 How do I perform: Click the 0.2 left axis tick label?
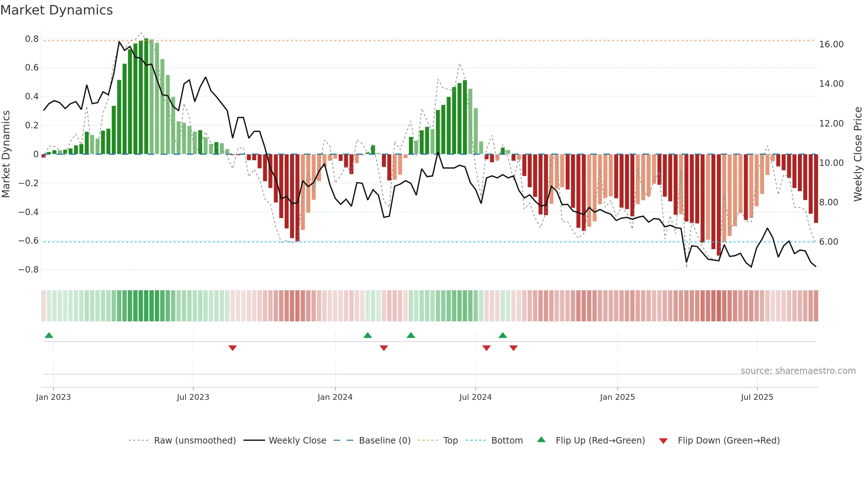pos(32,125)
